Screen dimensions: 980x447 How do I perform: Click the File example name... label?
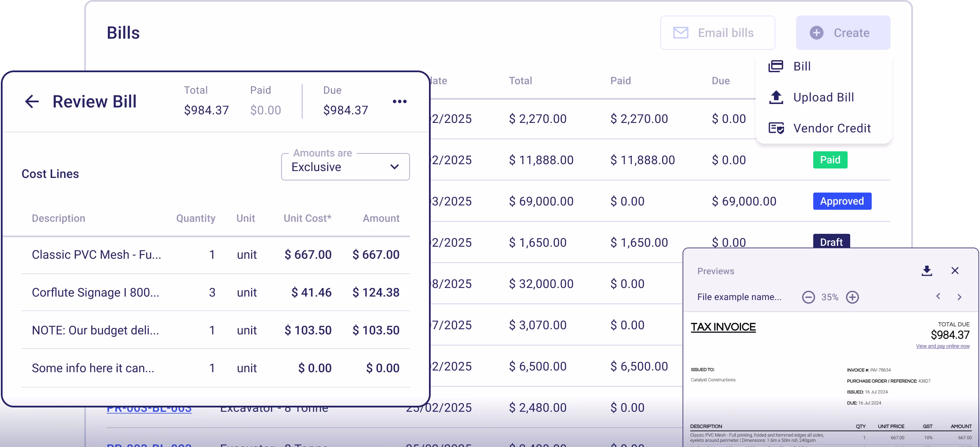click(739, 297)
